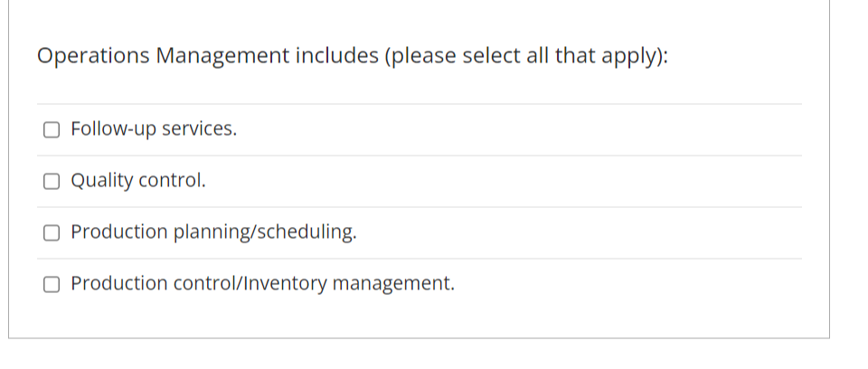Image resolution: width=868 pixels, height=369 pixels.
Task: Click the 'Production planning/scheduling.' option label
Action: point(213,232)
